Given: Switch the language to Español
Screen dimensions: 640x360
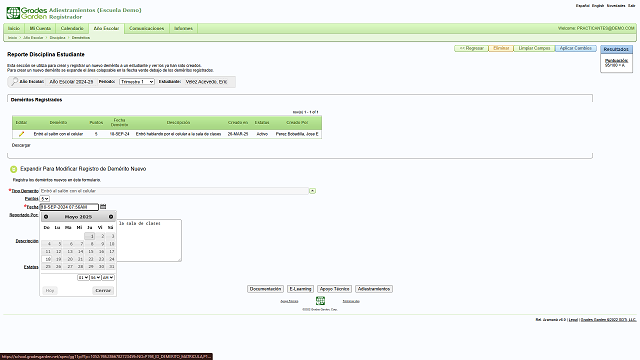Looking at the screenshot, I should pyautogui.click(x=582, y=6).
